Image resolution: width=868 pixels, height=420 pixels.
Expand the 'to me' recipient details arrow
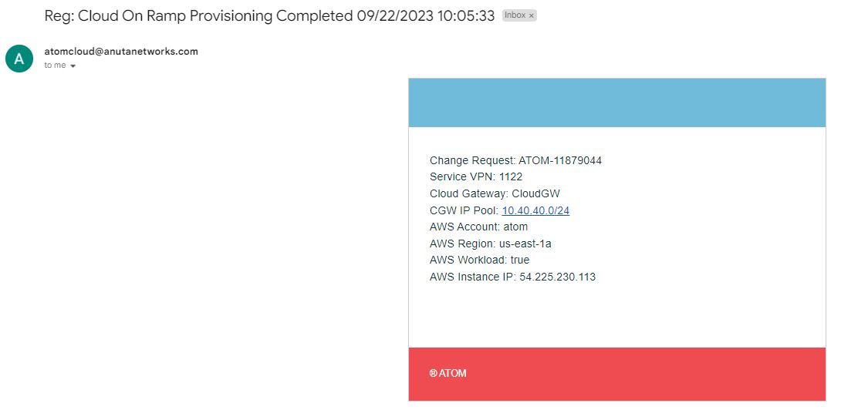(73, 66)
